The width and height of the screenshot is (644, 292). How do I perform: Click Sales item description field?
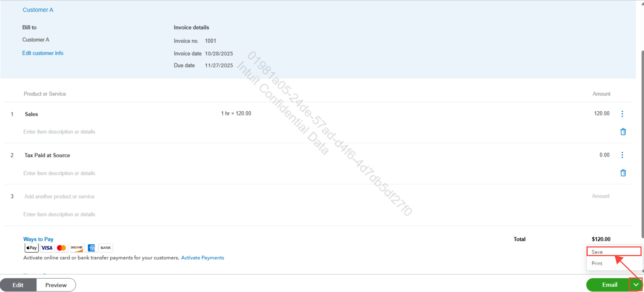pyautogui.click(x=60, y=132)
